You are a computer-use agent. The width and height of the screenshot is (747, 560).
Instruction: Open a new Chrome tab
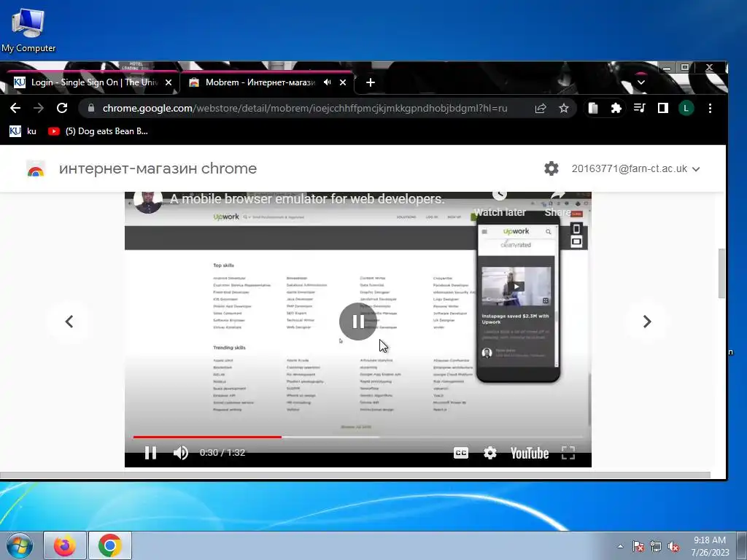tap(370, 82)
